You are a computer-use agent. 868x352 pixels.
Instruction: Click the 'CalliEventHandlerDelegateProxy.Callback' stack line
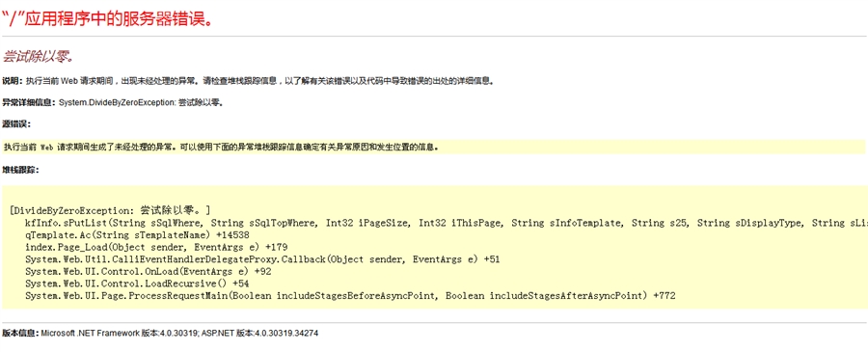[262, 259]
